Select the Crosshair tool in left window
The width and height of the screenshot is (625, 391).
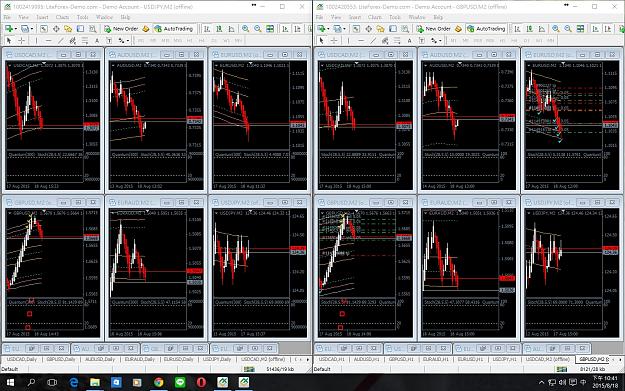click(x=22, y=40)
